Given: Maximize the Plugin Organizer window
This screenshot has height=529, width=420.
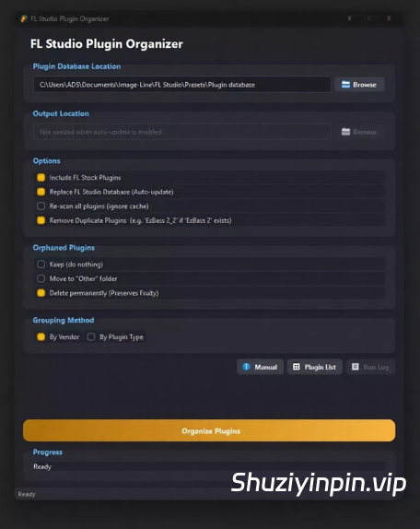Looking at the screenshot, I should pos(369,18).
